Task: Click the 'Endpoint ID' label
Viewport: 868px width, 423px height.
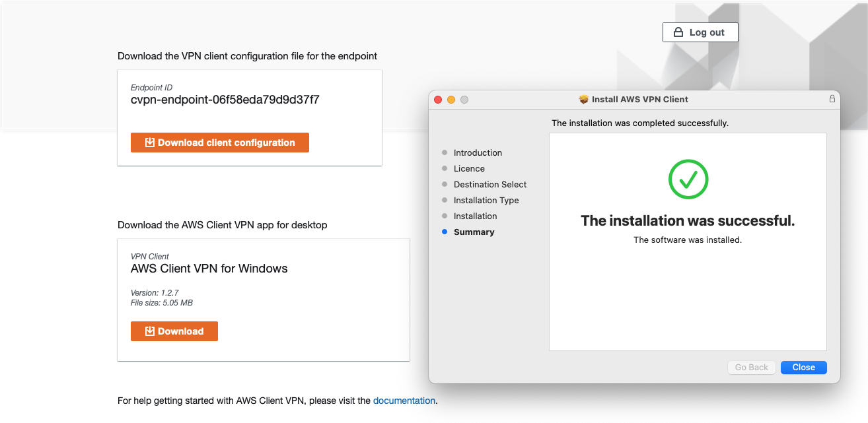Action: pyautogui.click(x=151, y=88)
